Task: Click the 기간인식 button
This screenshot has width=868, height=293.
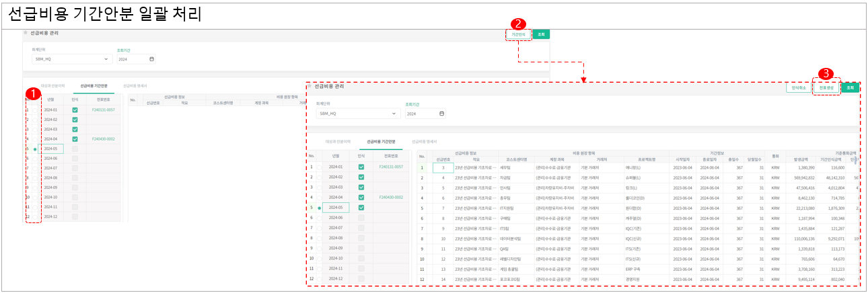Action: click(x=518, y=34)
